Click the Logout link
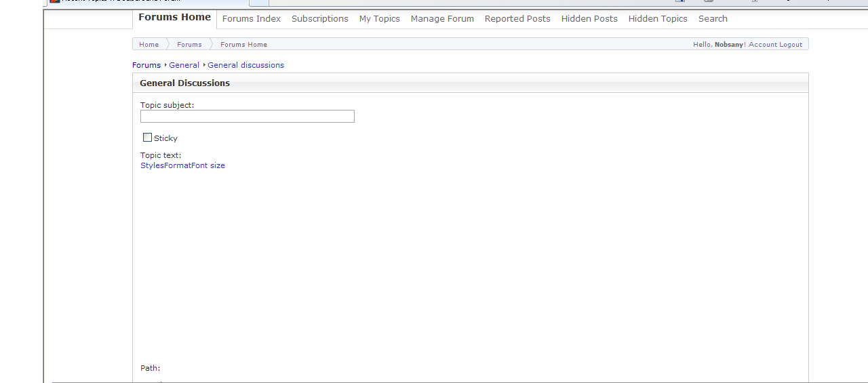This screenshot has height=383, width=868. pos(791,45)
